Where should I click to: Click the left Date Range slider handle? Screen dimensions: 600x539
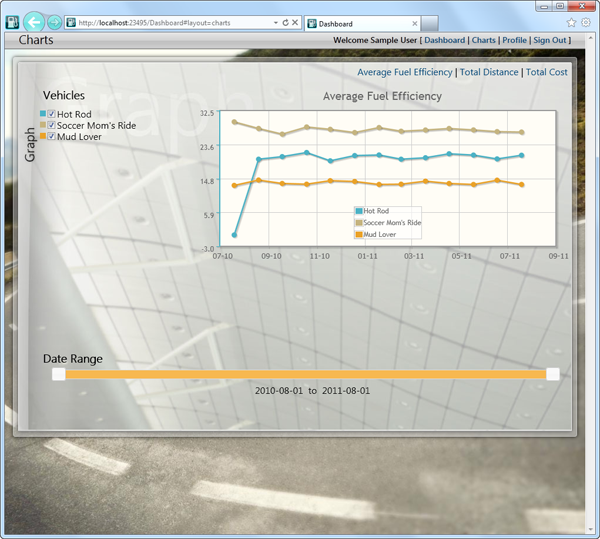coord(59,374)
